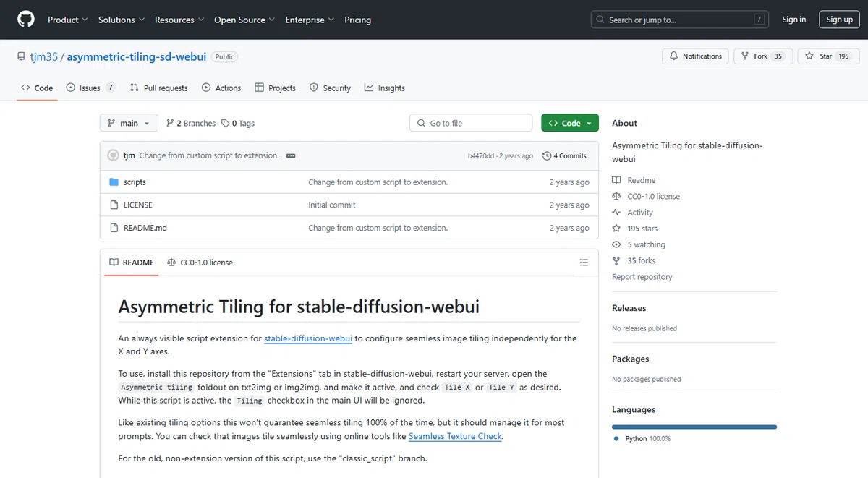868x478 pixels.
Task: Click the README.md file icon
Action: [114, 228]
